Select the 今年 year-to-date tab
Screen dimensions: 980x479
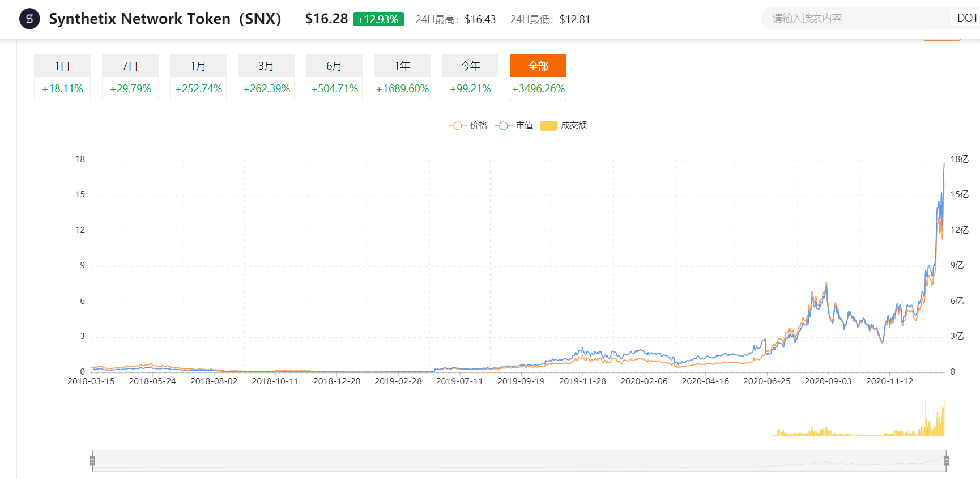[x=470, y=77]
